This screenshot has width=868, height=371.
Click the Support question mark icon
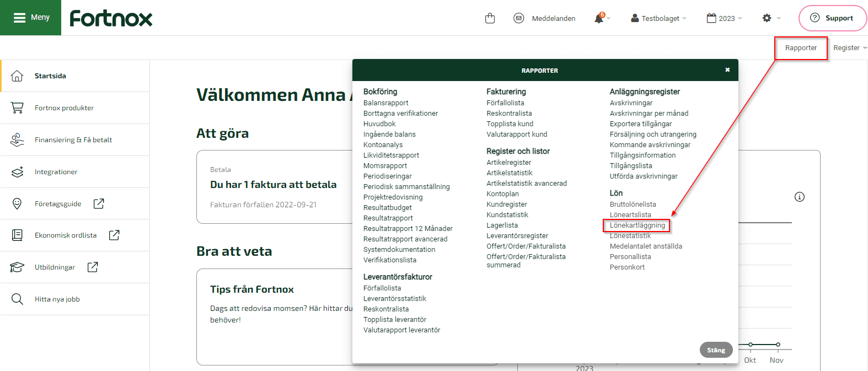coord(815,18)
